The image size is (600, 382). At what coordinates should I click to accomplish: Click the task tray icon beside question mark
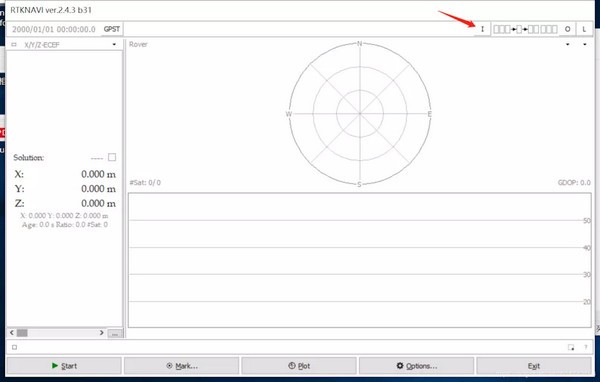571,347
